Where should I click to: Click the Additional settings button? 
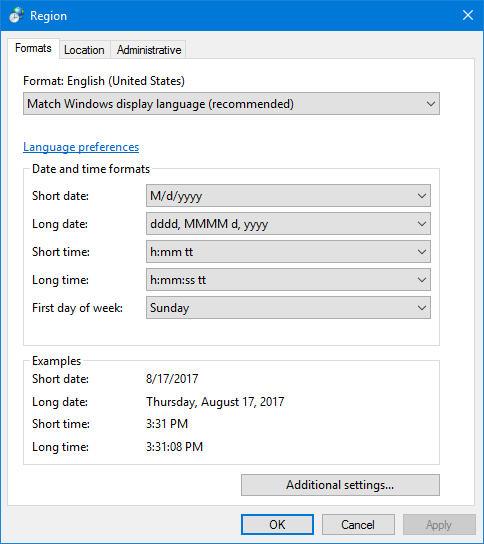point(340,485)
